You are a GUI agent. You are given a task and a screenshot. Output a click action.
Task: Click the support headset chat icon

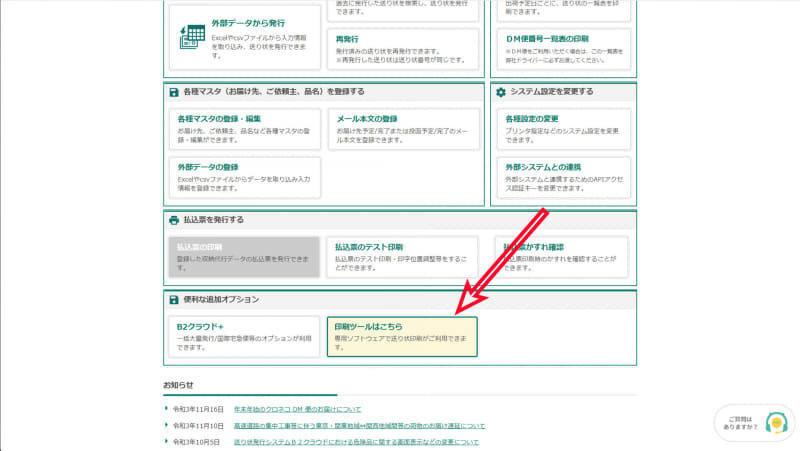point(776,423)
